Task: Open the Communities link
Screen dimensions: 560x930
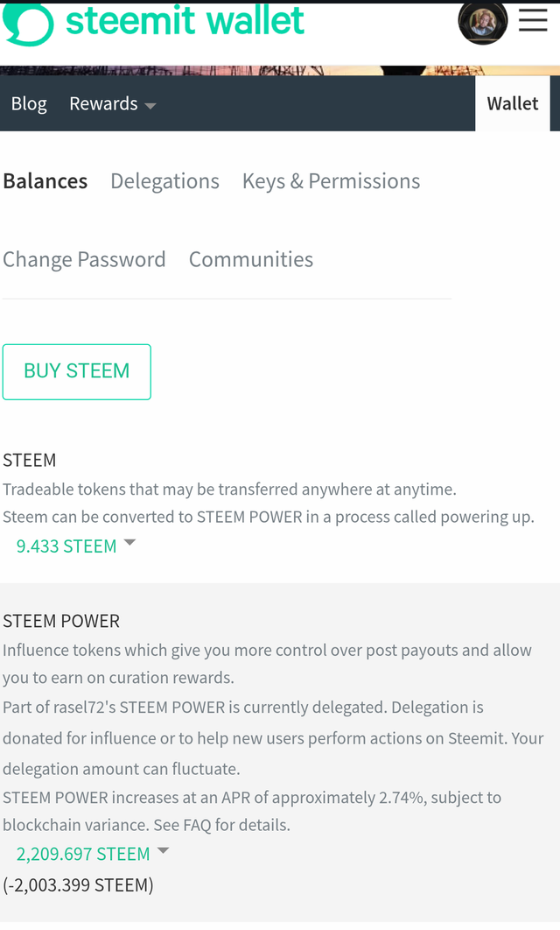Action: [251, 259]
